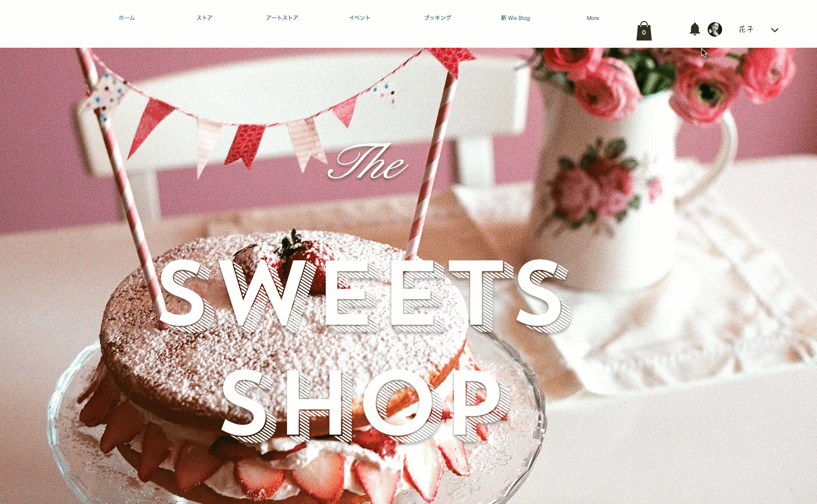Click the script "The" title text
Viewport: 817px width, 504px height.
pyautogui.click(x=368, y=163)
